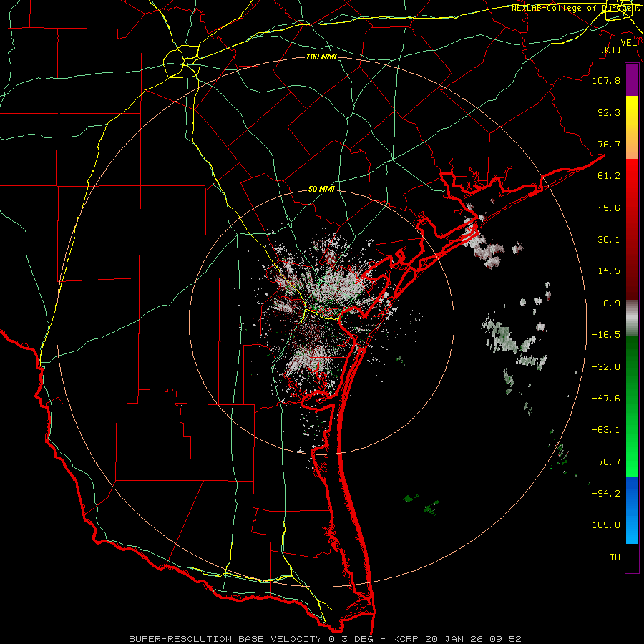
Task: Click the NEXLAB-College of DuPage credit text
Action: (x=575, y=8)
